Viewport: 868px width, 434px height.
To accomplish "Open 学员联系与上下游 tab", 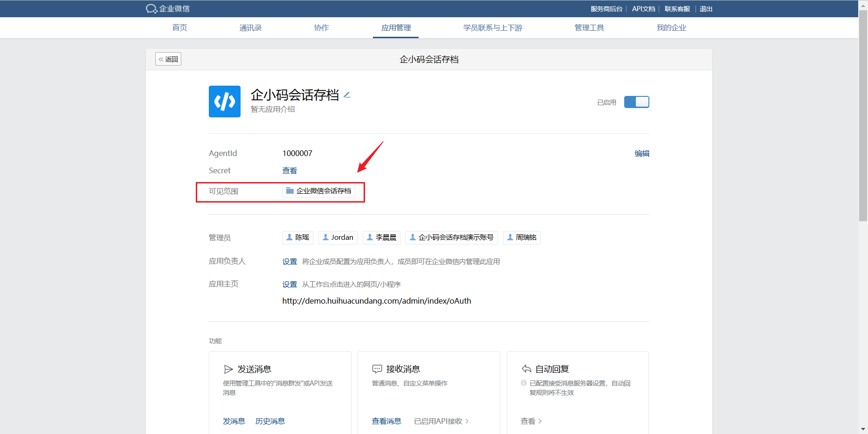I will tap(493, 27).
